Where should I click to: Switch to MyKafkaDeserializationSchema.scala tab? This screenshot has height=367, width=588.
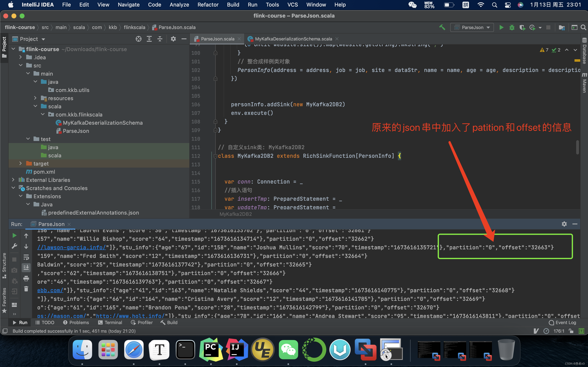(293, 39)
